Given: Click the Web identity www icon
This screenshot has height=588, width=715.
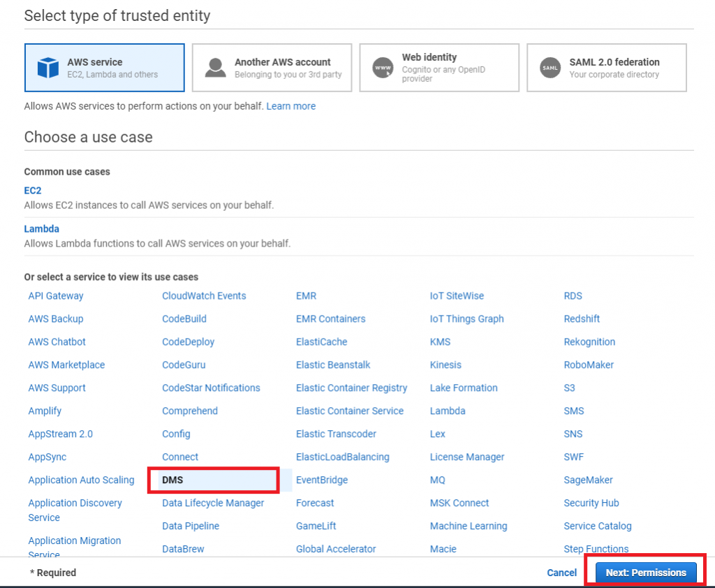Looking at the screenshot, I should click(383, 68).
